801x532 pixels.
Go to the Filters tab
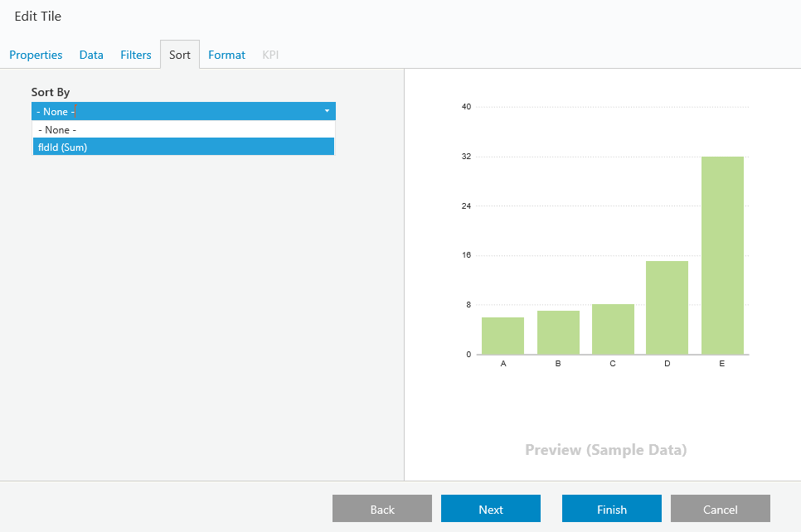(x=136, y=55)
